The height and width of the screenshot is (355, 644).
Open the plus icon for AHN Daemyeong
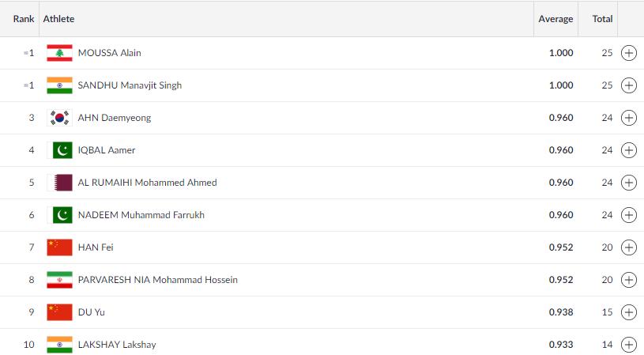point(628,118)
